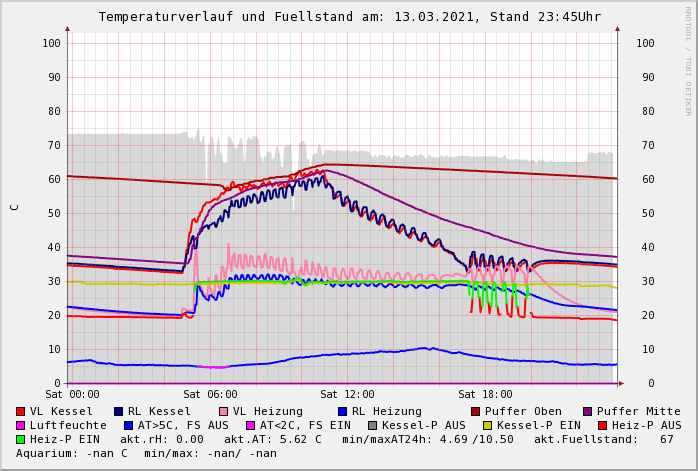Click the red VL Kessel legend swatch
Viewport: 698px width, 471px height.
pos(21,411)
